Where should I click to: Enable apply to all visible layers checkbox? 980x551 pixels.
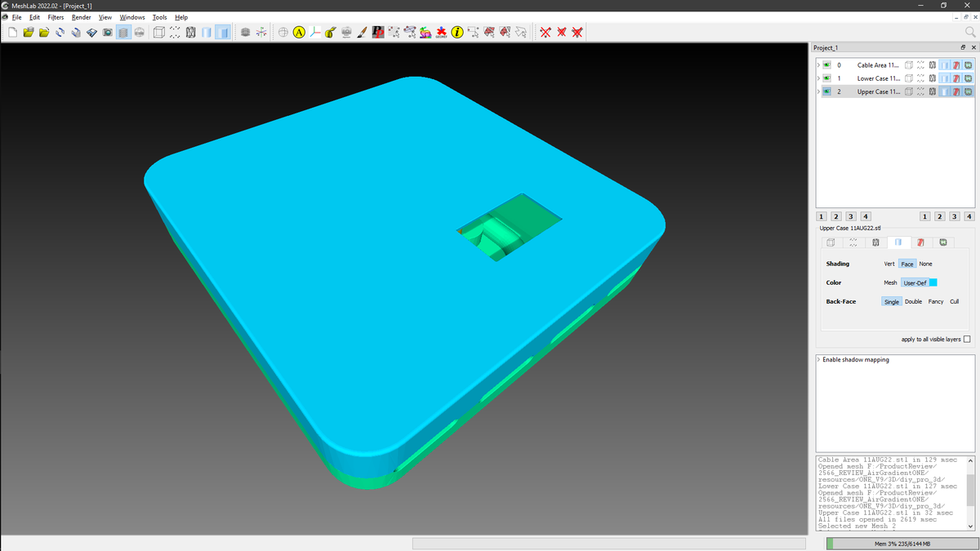click(x=968, y=340)
